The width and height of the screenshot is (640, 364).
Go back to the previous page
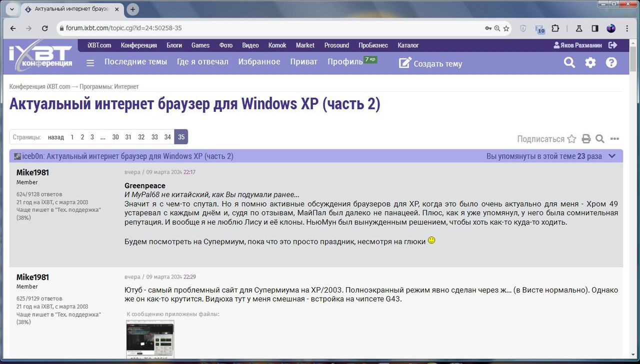coord(13,28)
